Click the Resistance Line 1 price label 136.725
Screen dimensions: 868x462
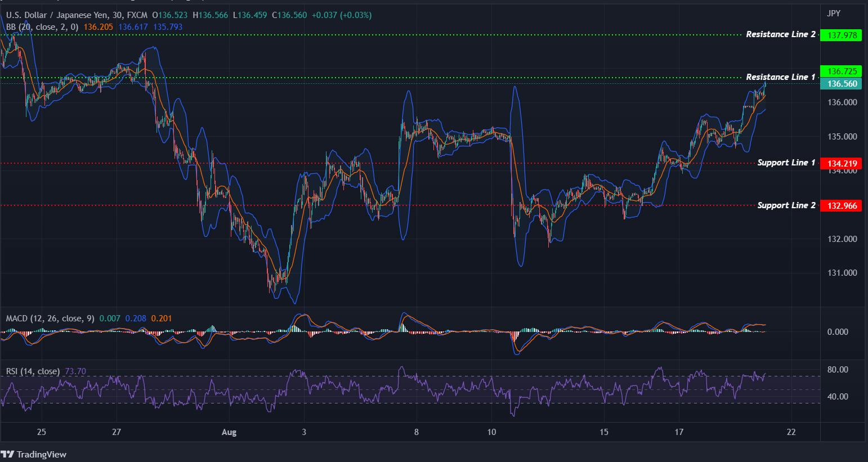(841, 71)
